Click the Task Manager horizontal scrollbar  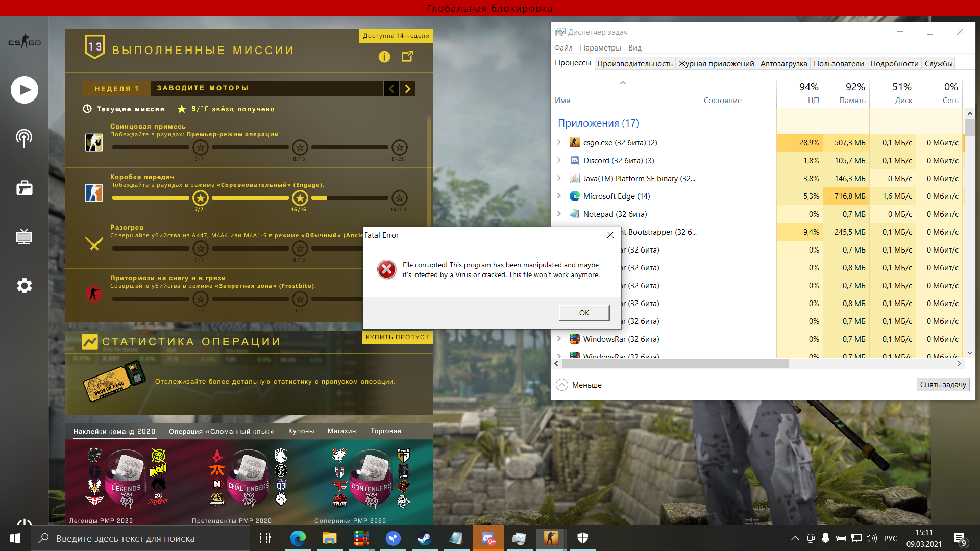click(676, 364)
